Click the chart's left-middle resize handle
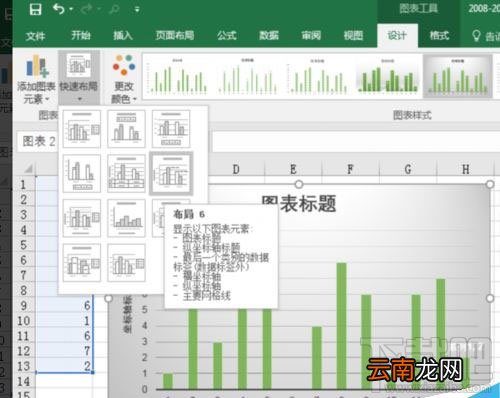The height and width of the screenshot is (398, 500). pos(108,298)
